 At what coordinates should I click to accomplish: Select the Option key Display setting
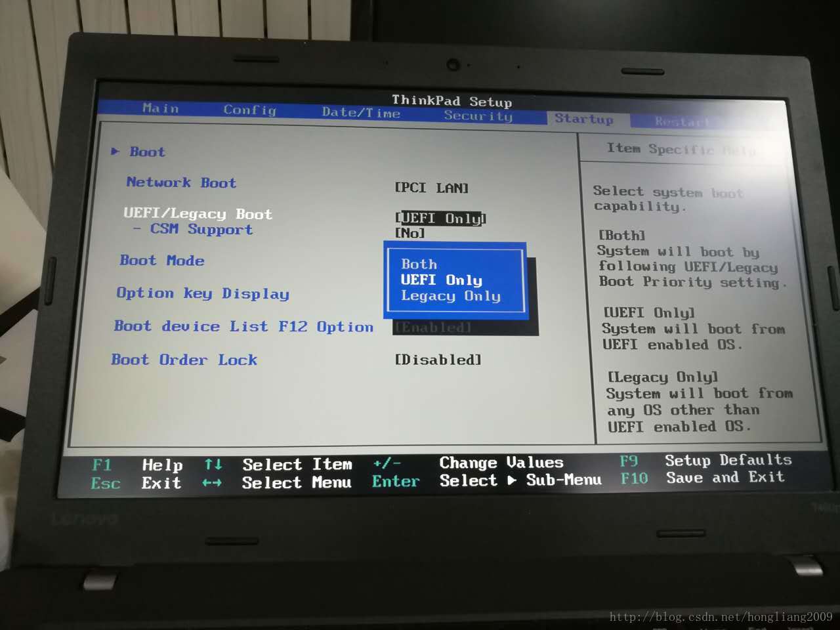pyautogui.click(x=203, y=293)
